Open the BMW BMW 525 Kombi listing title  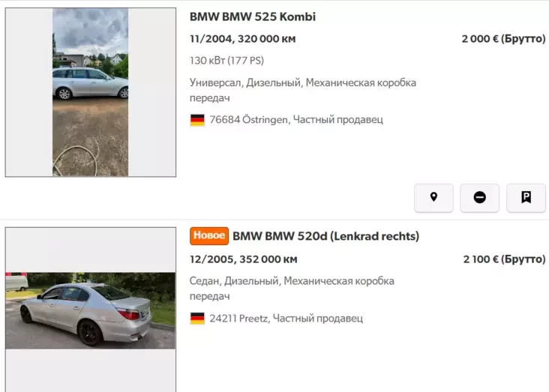[253, 16]
